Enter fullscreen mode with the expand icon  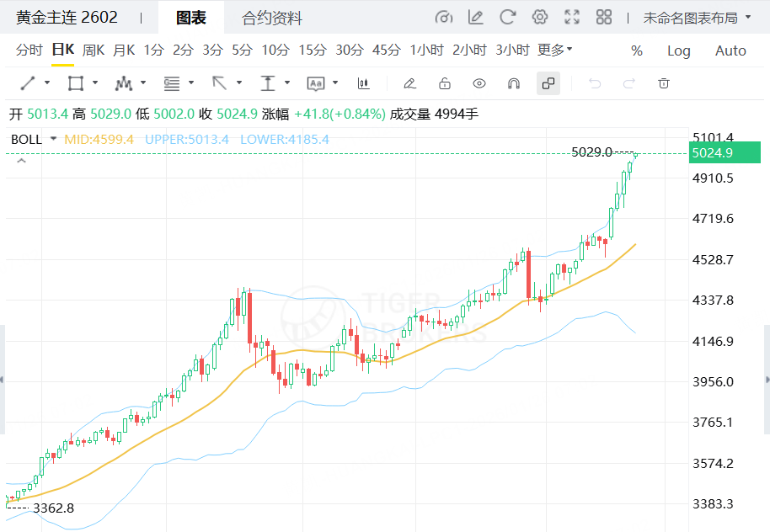coord(572,18)
